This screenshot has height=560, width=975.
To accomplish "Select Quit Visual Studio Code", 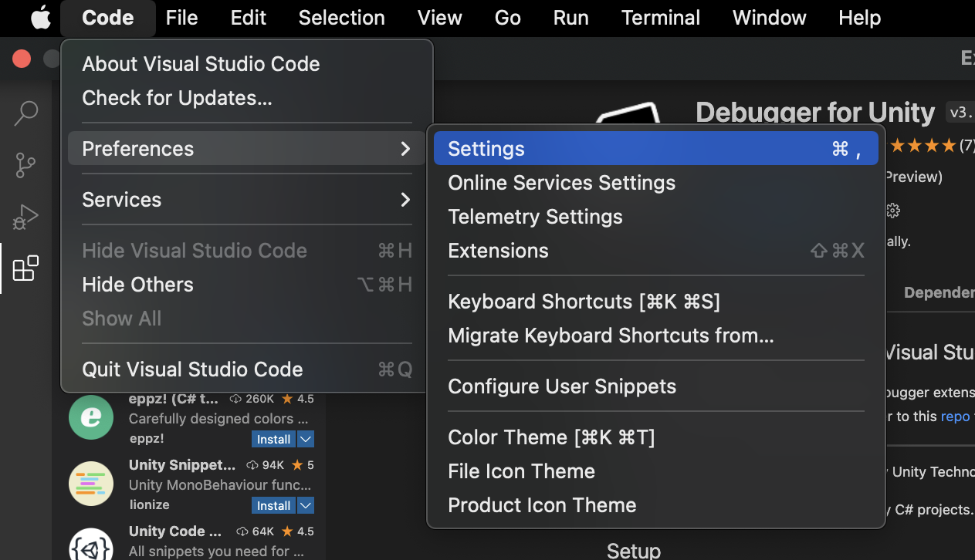I will [247, 369].
